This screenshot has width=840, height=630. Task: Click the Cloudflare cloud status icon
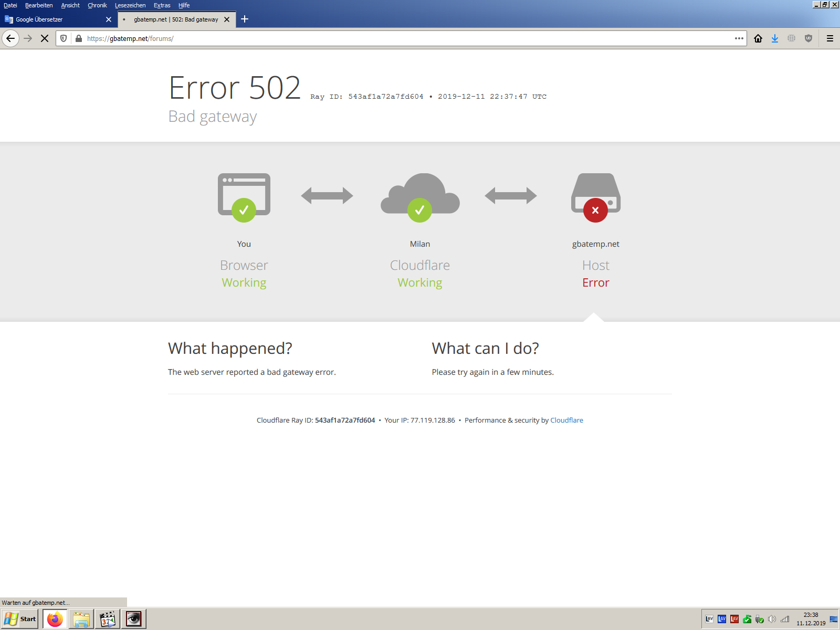point(420,197)
